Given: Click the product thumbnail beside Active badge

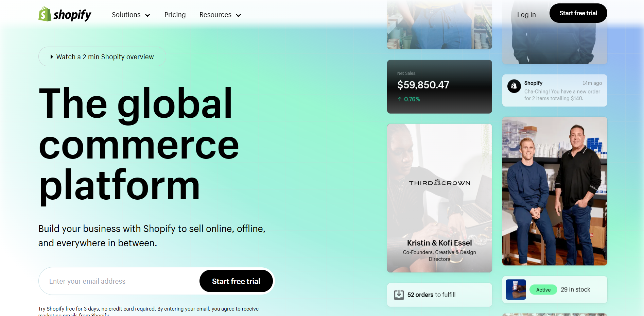Looking at the screenshot, I should (516, 289).
